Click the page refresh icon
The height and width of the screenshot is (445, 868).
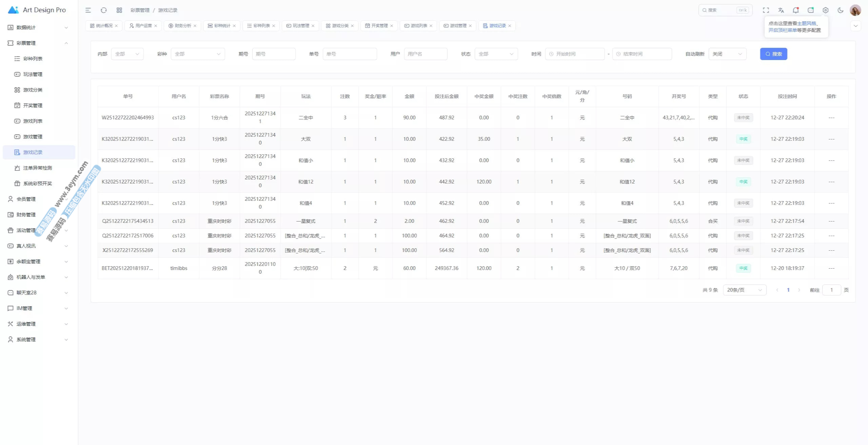click(x=104, y=10)
